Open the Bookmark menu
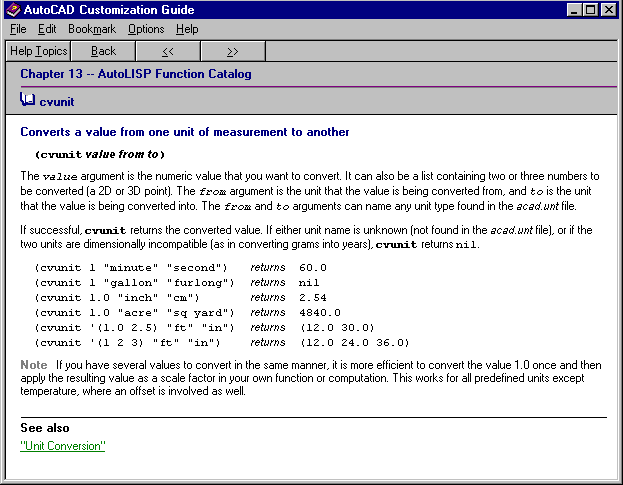 (92, 29)
